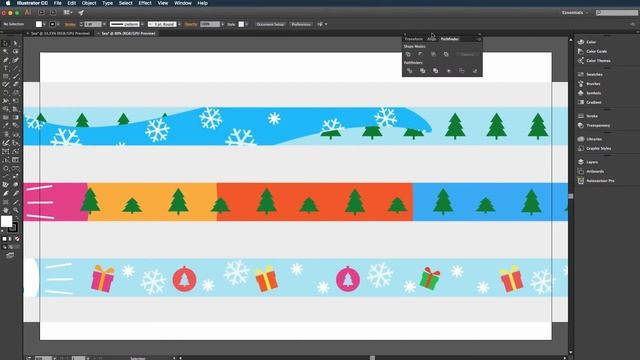Open the Artboards panel
This screenshot has height=360, width=640.
tap(591, 171)
